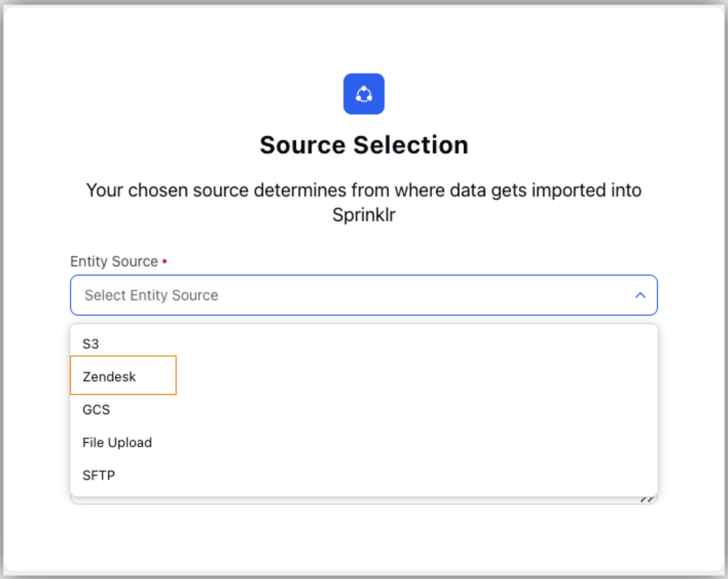This screenshot has width=728, height=579.
Task: Collapse dropdown using the chevron arrow
Action: tap(640, 295)
